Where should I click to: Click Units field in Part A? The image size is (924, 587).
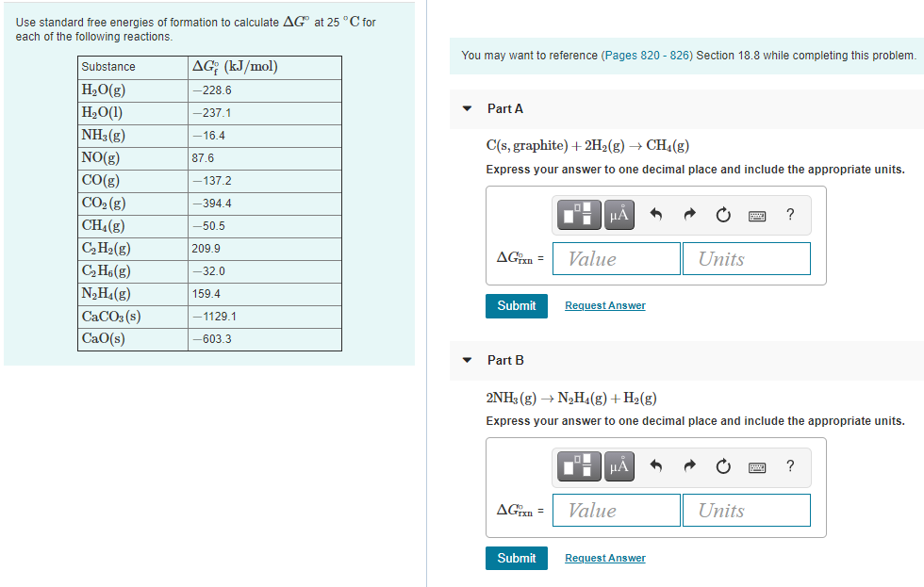[747, 258]
